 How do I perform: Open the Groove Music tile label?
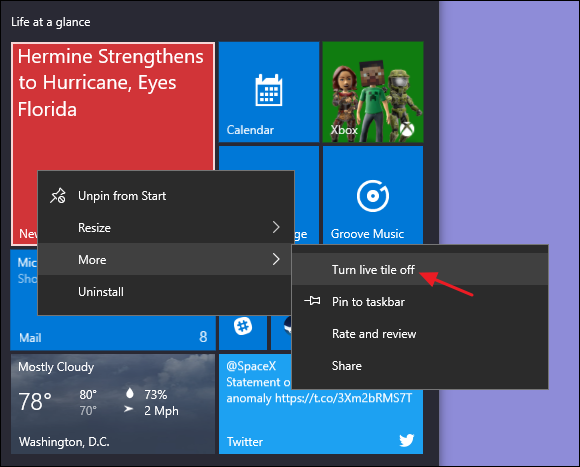367,234
